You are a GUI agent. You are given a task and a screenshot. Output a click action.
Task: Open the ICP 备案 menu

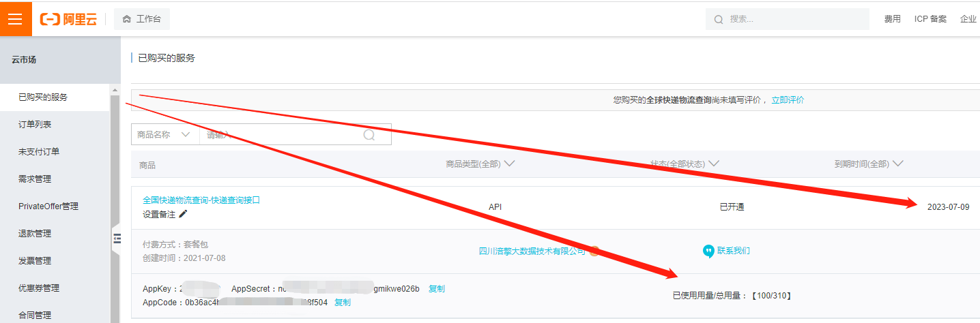(x=930, y=19)
